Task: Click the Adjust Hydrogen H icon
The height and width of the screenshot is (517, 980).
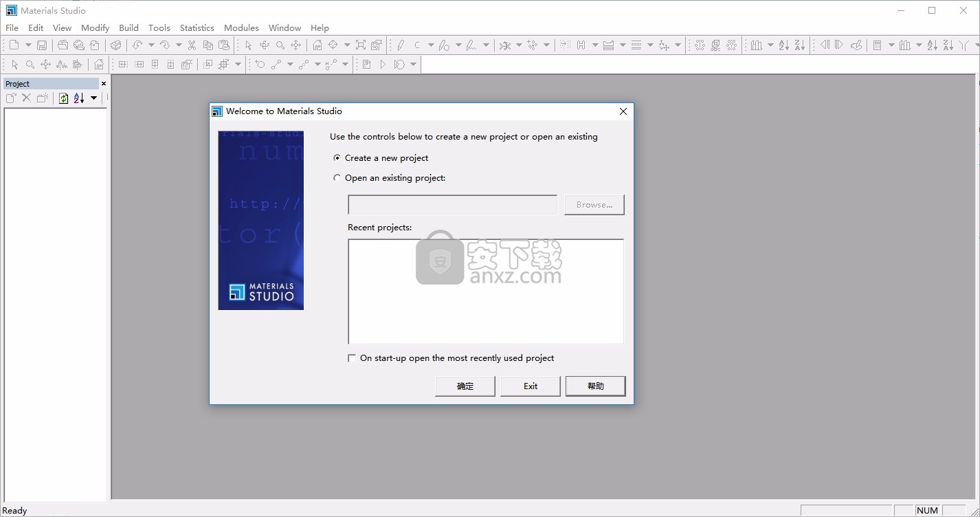Action: [581, 45]
